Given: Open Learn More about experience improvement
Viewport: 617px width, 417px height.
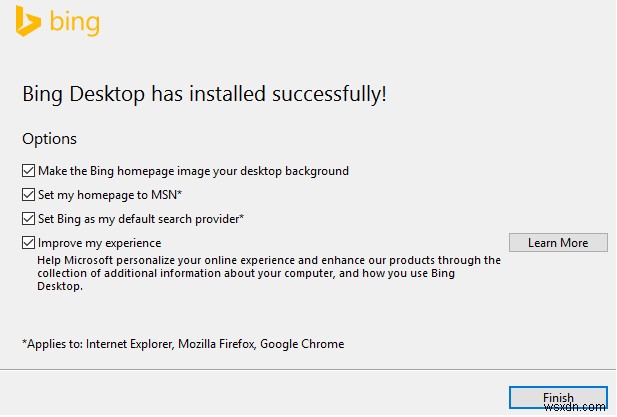Looking at the screenshot, I should point(557,243).
